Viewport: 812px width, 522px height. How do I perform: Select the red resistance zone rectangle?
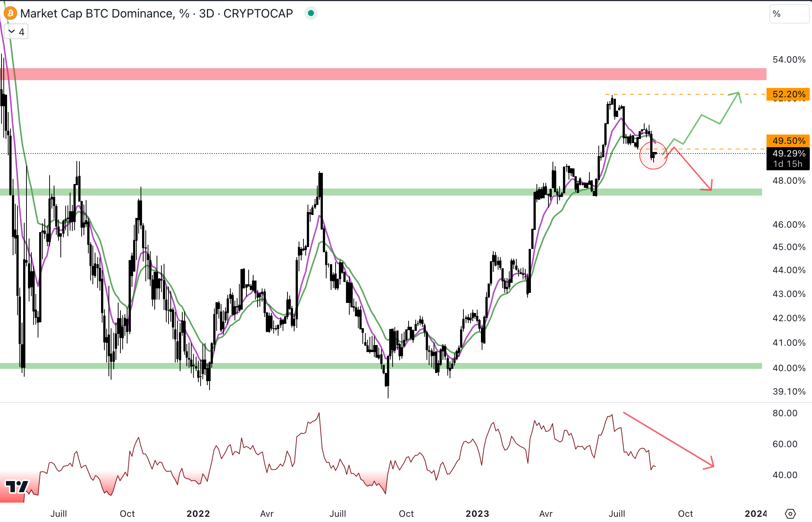383,74
